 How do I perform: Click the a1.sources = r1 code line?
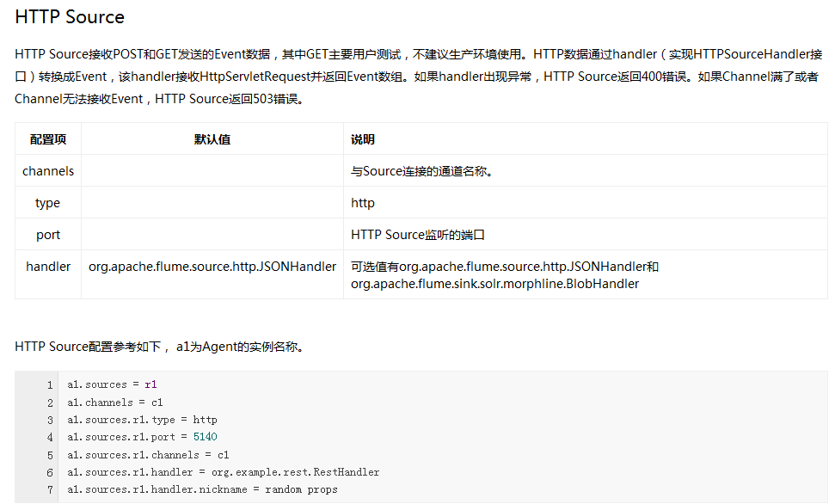coord(112,384)
